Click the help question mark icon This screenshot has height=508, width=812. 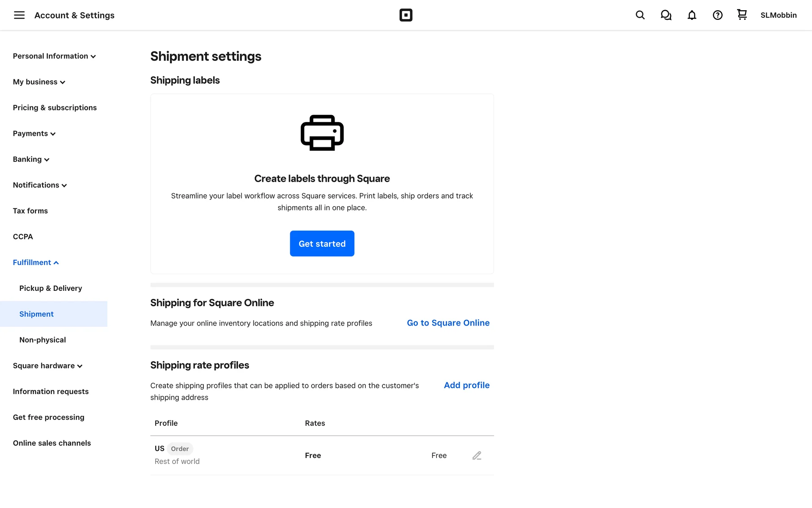click(717, 15)
